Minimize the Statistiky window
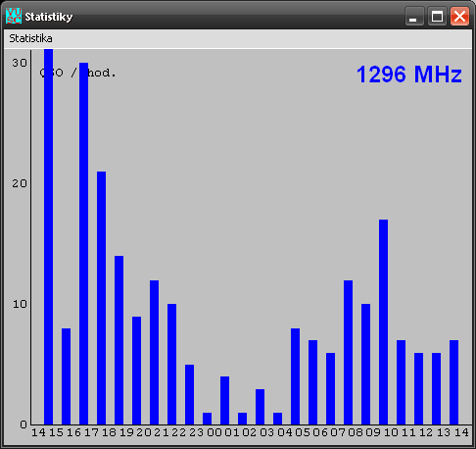476x449 pixels. [x=414, y=16]
